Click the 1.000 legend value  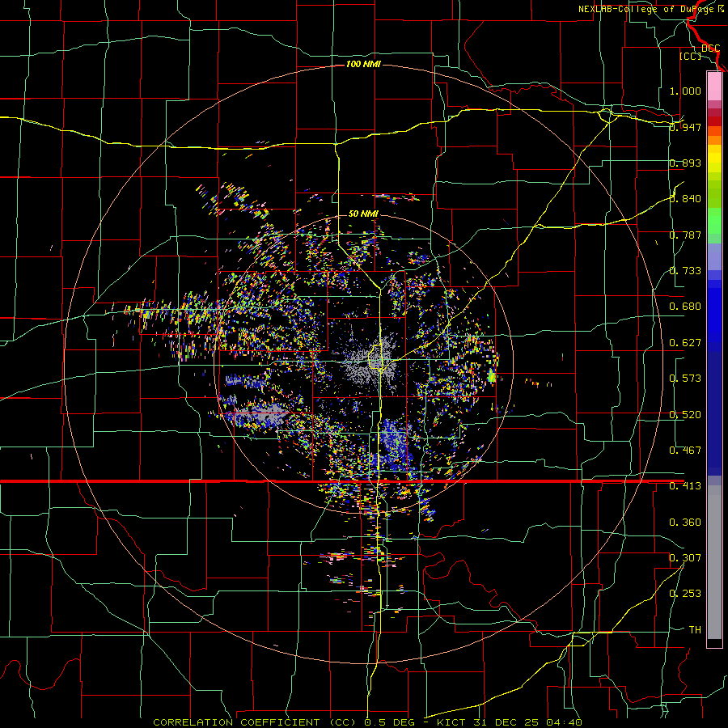pos(685,91)
